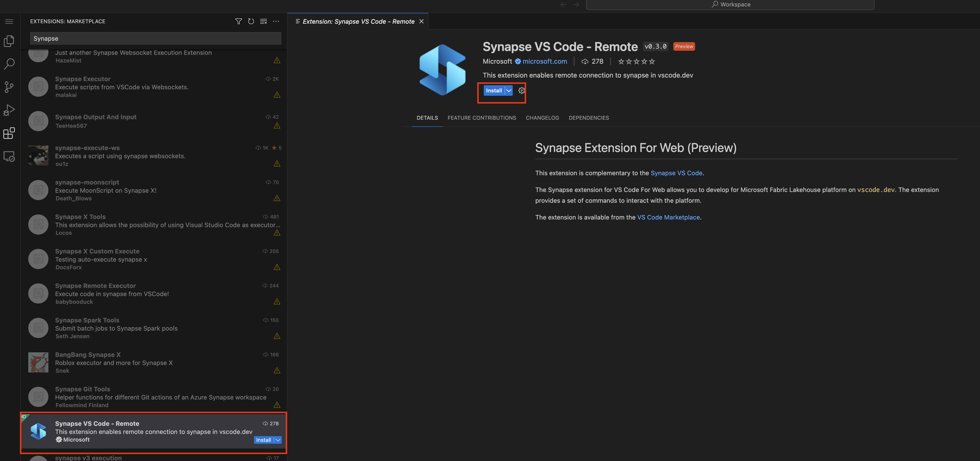The image size is (980, 461).
Task: Click the Extensions Marketplace sidebar icon
Action: (9, 133)
